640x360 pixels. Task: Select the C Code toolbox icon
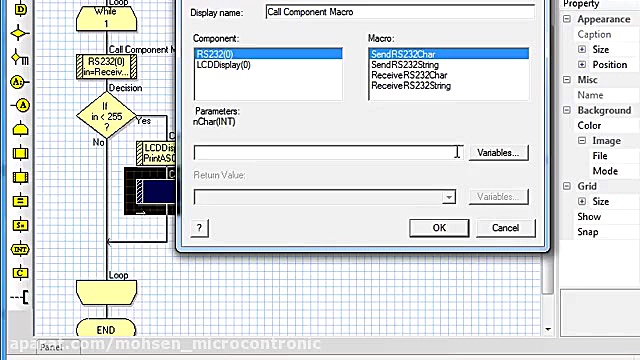click(20, 273)
